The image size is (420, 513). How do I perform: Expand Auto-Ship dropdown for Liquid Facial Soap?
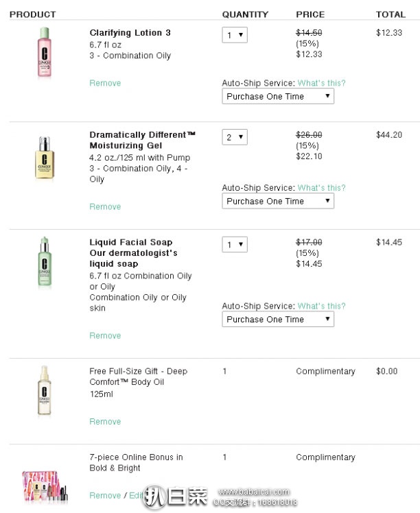[278, 319]
